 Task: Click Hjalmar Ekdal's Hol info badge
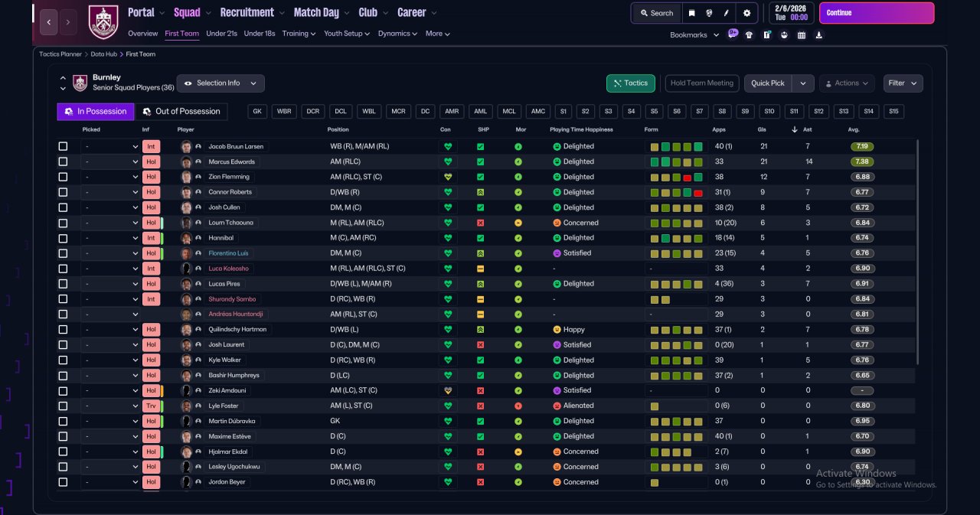(x=151, y=451)
